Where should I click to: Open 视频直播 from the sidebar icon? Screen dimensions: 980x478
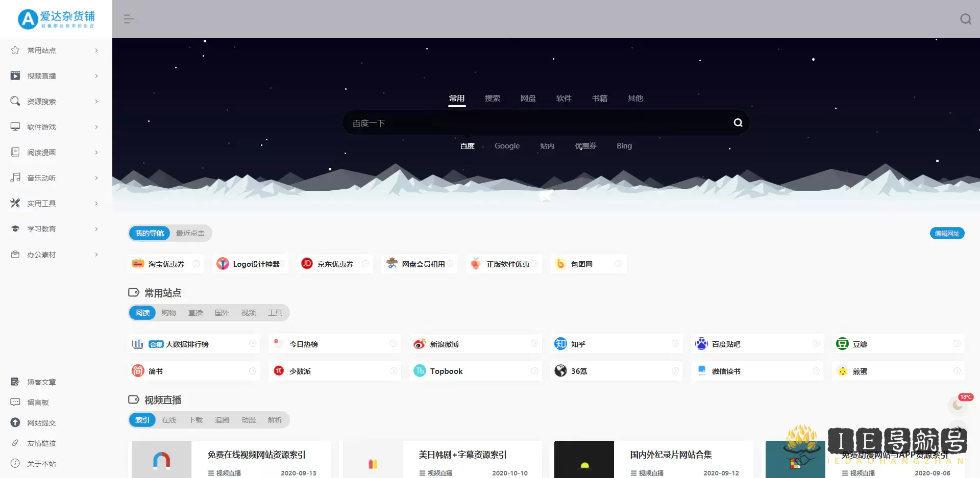[15, 76]
